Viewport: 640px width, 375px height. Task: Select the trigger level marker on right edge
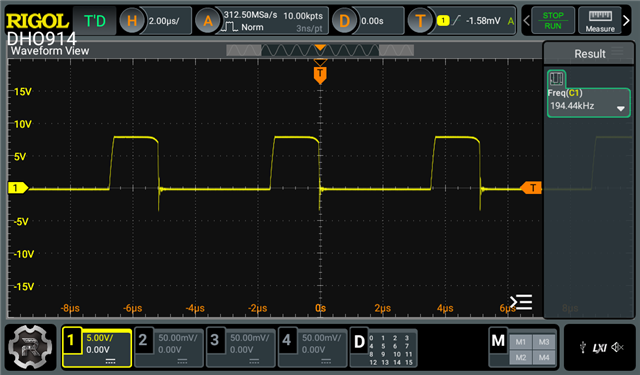[x=531, y=188]
